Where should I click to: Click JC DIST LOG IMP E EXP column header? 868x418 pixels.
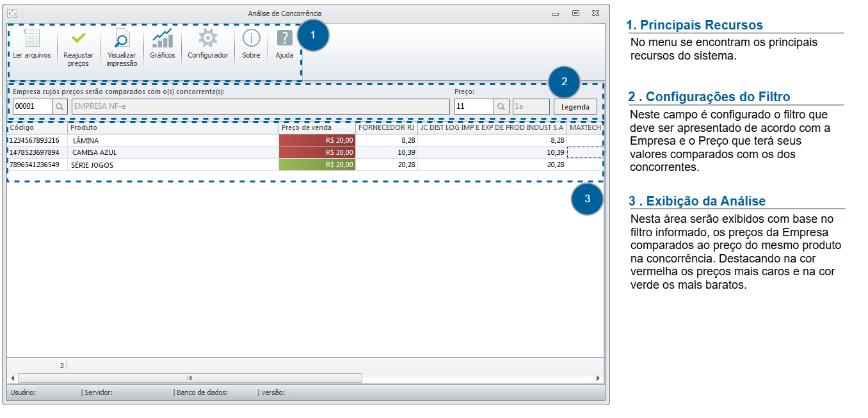pos(492,128)
